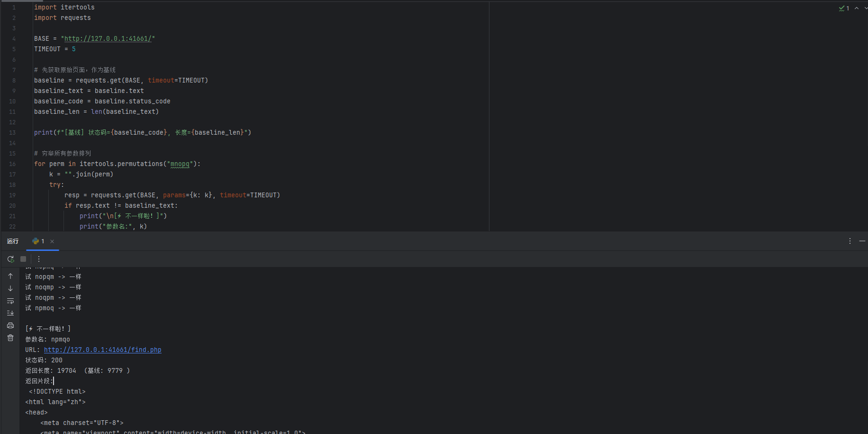The height and width of the screenshot is (434, 868).
Task: Select the run tab labeled 1
Action: click(39, 241)
